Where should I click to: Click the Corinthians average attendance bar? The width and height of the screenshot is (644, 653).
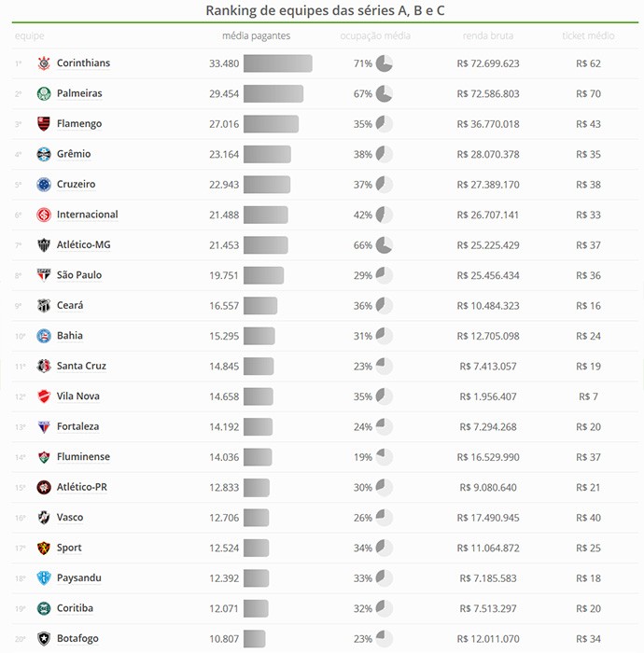[x=277, y=63]
